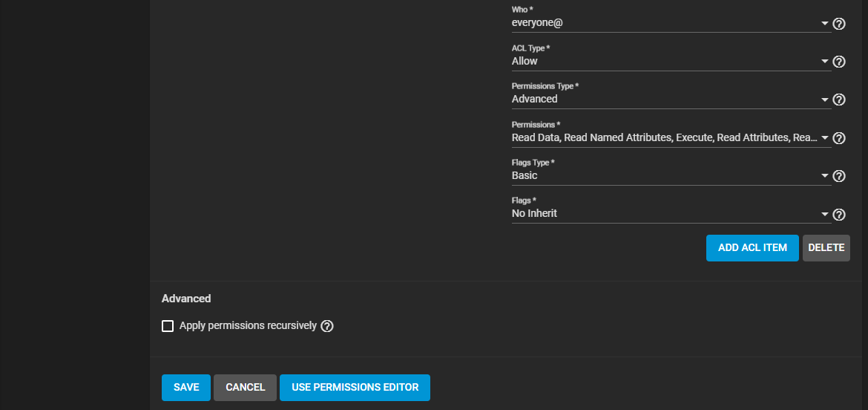Viewport: 868px width, 410px height.
Task: Open help tooltip for Flags field
Action: pyautogui.click(x=839, y=215)
